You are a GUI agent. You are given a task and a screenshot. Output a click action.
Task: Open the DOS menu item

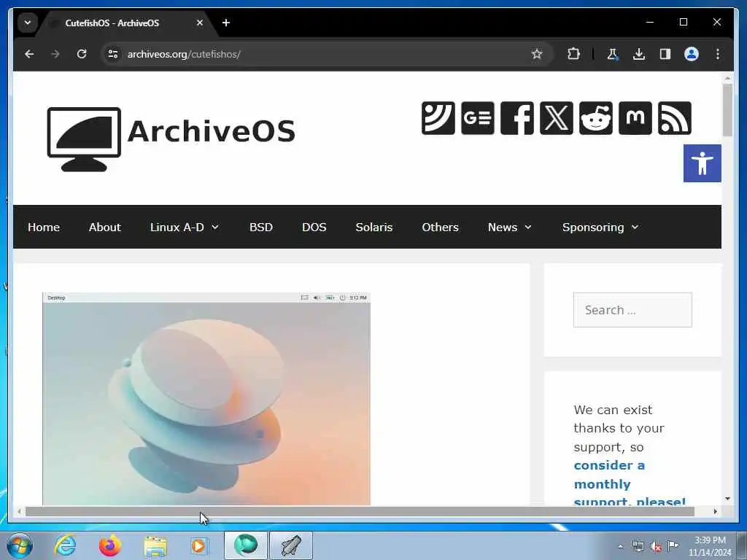coord(314,227)
